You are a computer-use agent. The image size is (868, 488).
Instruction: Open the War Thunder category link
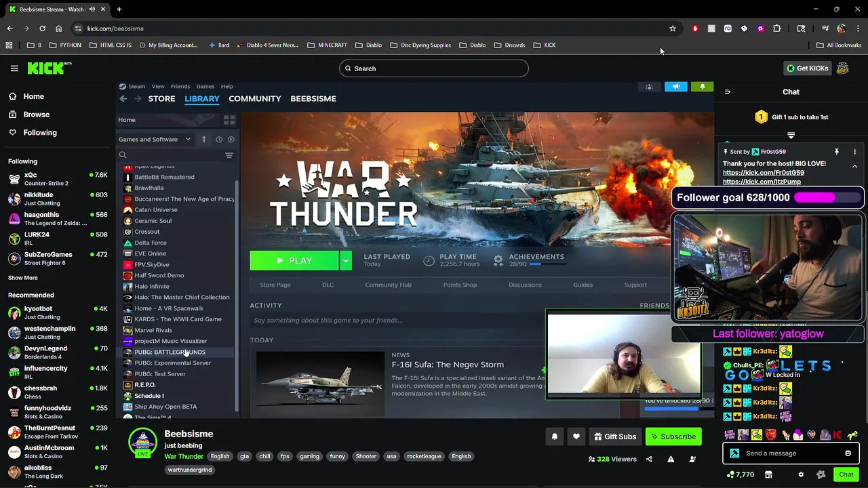point(184,456)
